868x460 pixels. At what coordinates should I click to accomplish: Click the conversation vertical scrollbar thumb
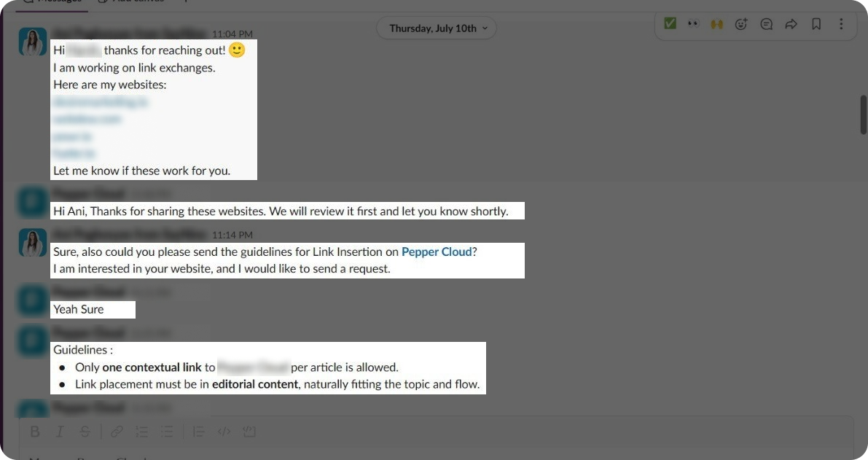click(863, 114)
